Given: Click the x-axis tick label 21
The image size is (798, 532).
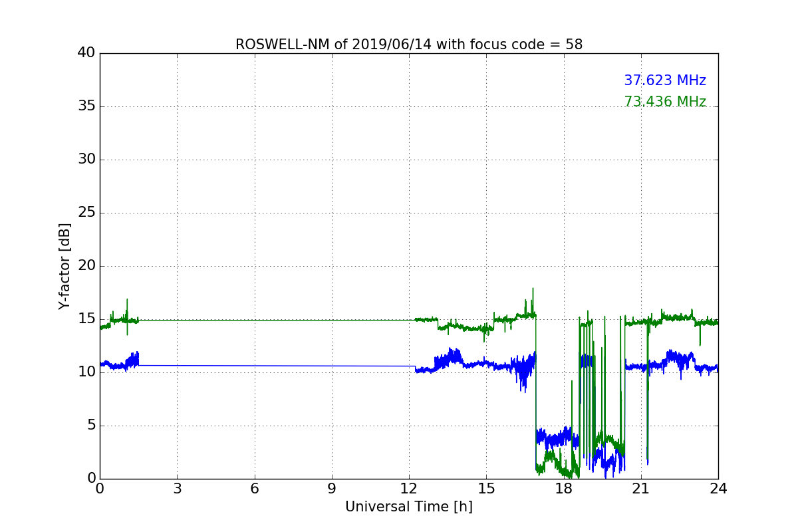Looking at the screenshot, I should coord(641,489).
